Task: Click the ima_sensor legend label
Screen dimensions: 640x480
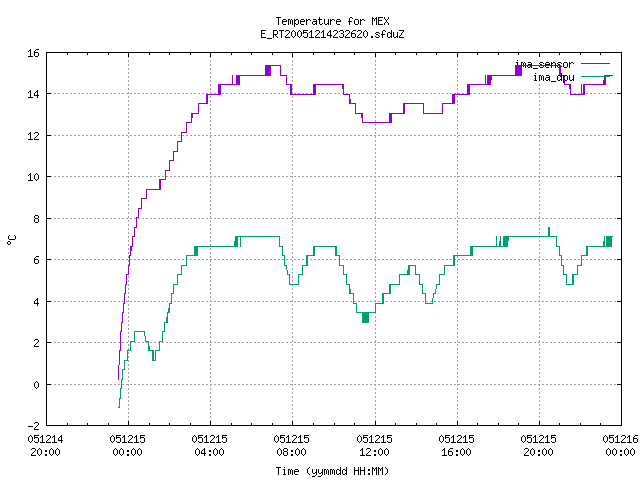Action: coord(544,64)
